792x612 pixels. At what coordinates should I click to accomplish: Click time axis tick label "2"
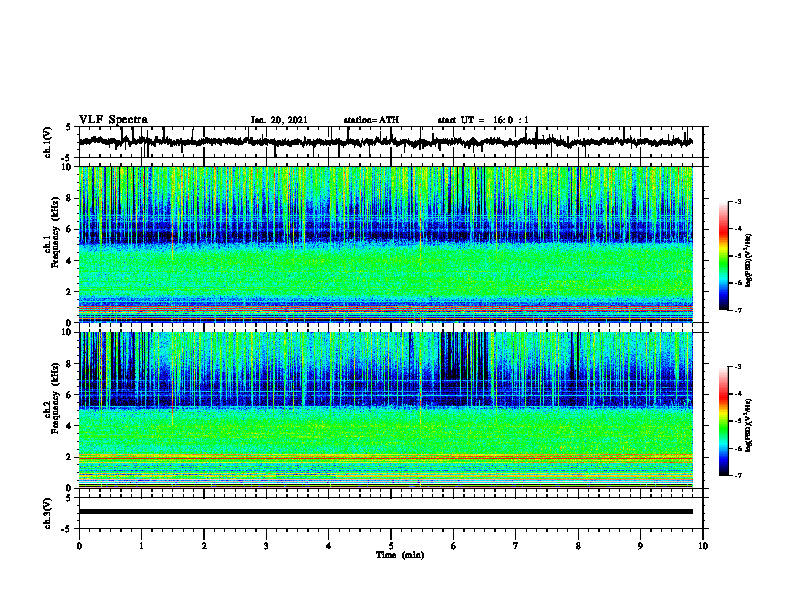coord(204,546)
